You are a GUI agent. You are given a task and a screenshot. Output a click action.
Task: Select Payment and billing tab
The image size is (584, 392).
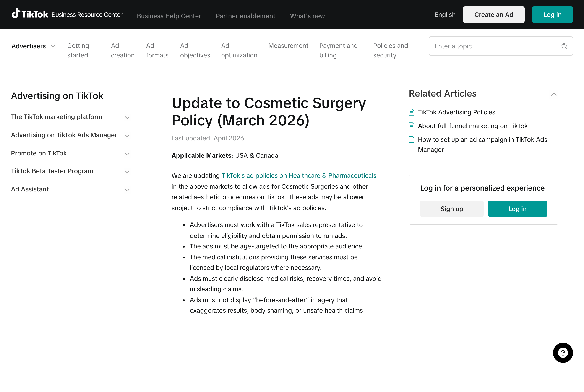[339, 51]
